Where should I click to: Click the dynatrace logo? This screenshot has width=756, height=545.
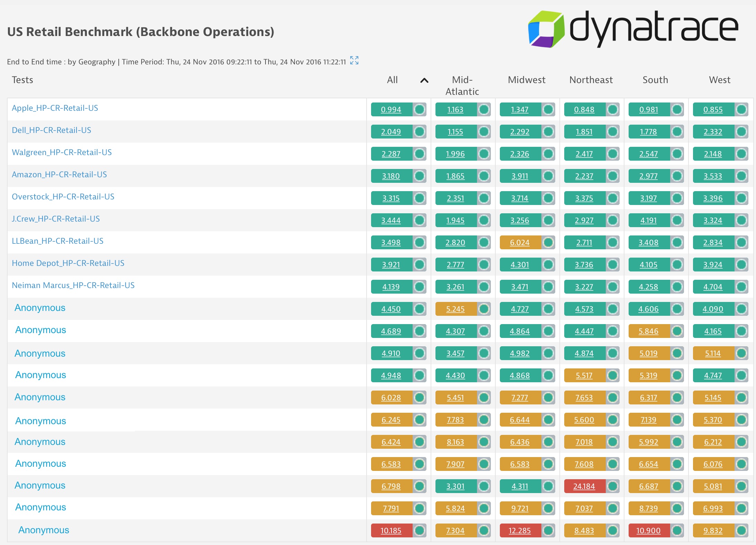point(633,29)
